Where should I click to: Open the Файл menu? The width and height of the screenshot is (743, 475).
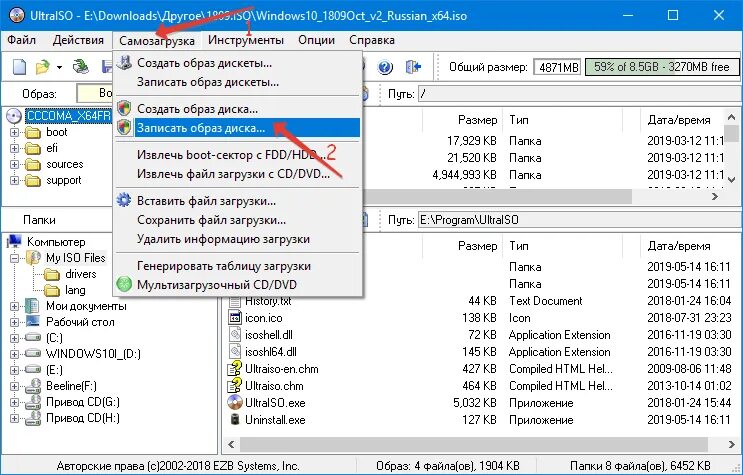coord(21,40)
